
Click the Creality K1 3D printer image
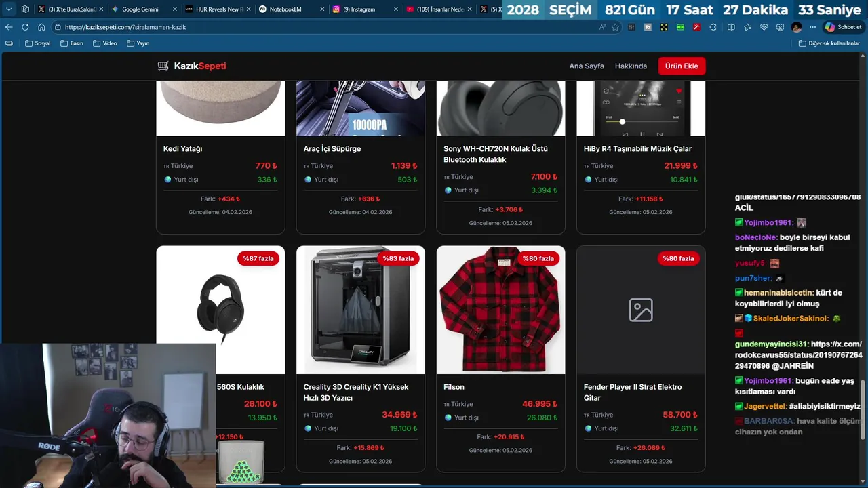[x=361, y=310]
